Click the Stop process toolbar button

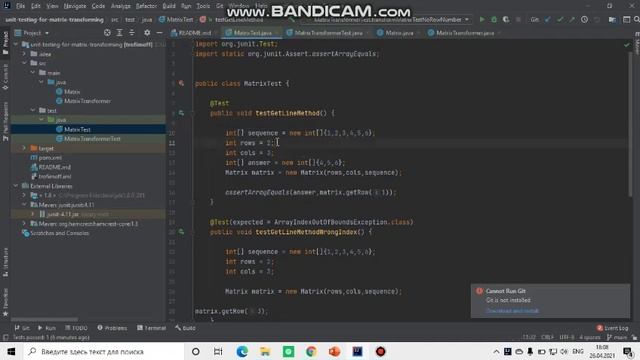click(x=518, y=20)
